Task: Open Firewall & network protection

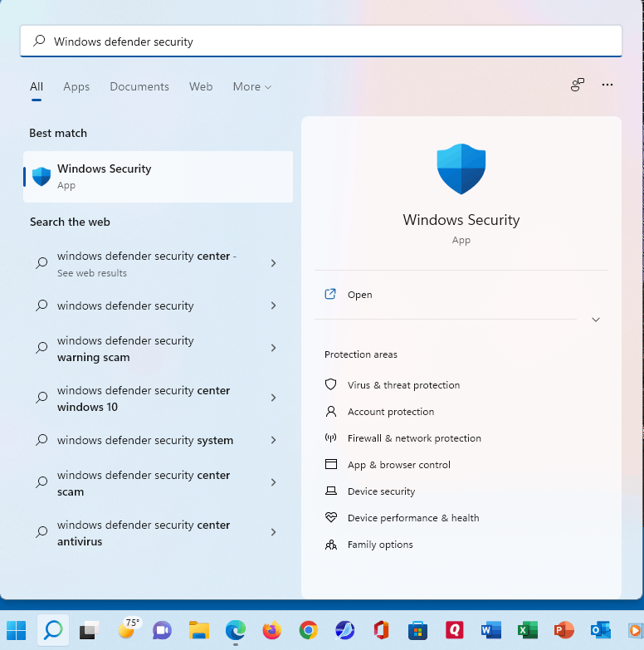Action: 414,438
